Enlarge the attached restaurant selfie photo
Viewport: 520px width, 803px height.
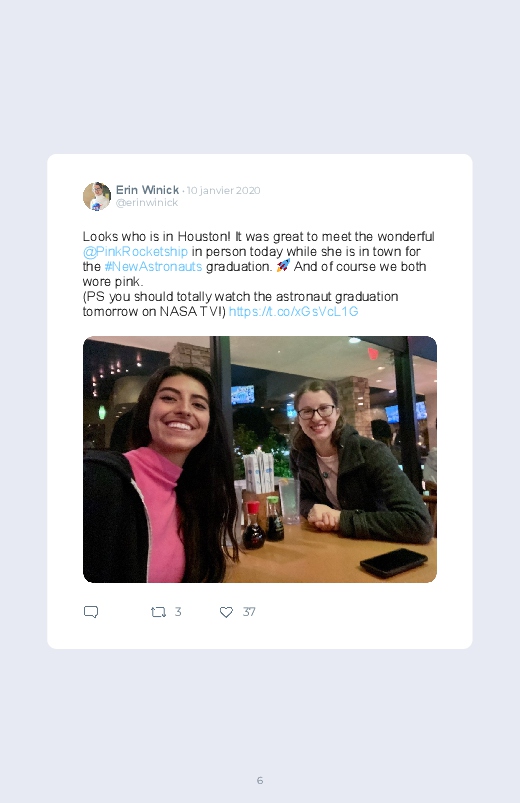(260, 459)
